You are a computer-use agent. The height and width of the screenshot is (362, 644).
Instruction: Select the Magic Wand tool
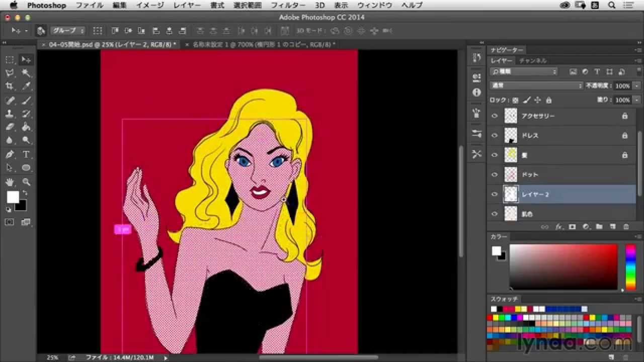click(26, 73)
